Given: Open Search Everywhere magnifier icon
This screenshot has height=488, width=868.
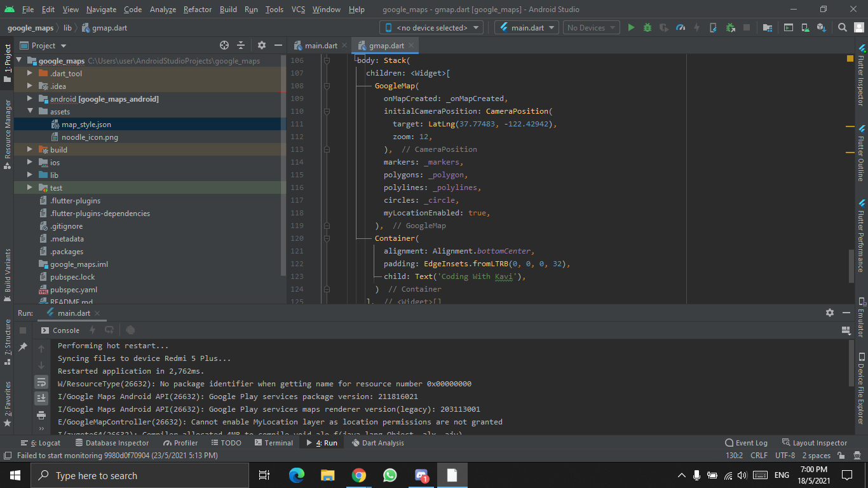Looking at the screenshot, I should (843, 27).
